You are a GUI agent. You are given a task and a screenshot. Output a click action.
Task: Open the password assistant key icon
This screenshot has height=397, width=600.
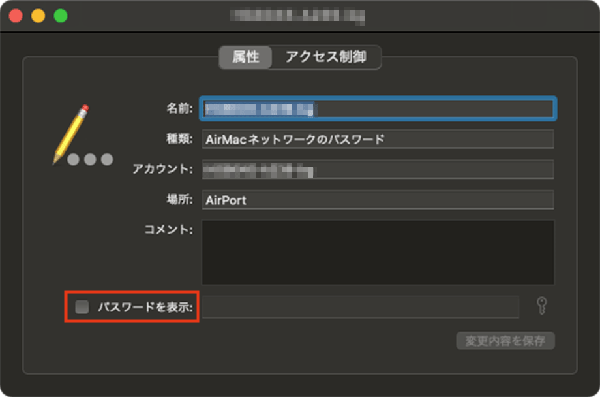click(541, 306)
